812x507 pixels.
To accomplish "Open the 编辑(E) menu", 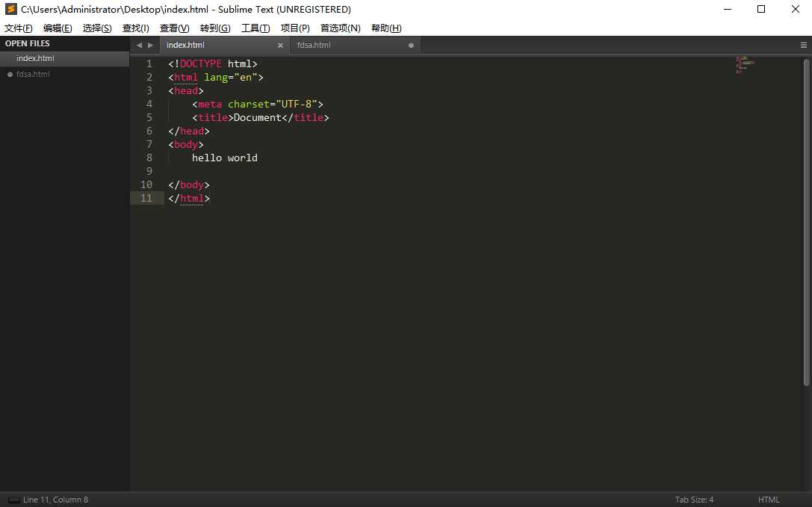I will [58, 28].
